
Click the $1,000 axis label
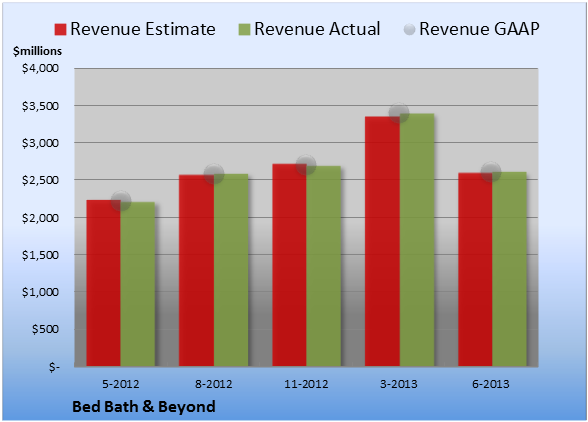pos(40,292)
